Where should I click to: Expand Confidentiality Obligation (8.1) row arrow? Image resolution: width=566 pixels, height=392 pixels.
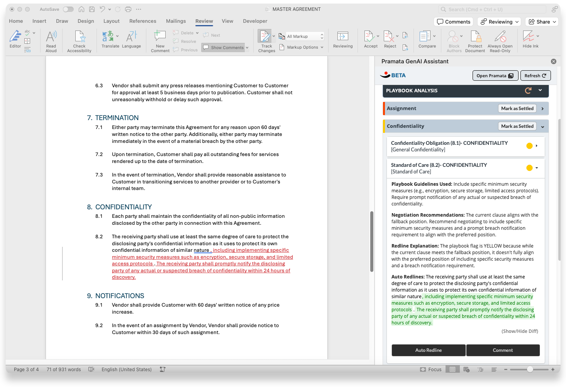[537, 146]
